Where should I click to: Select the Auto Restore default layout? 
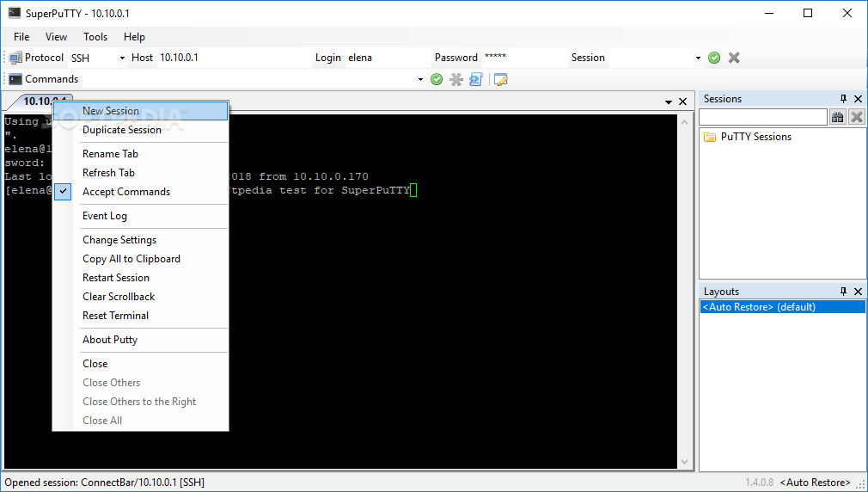783,307
